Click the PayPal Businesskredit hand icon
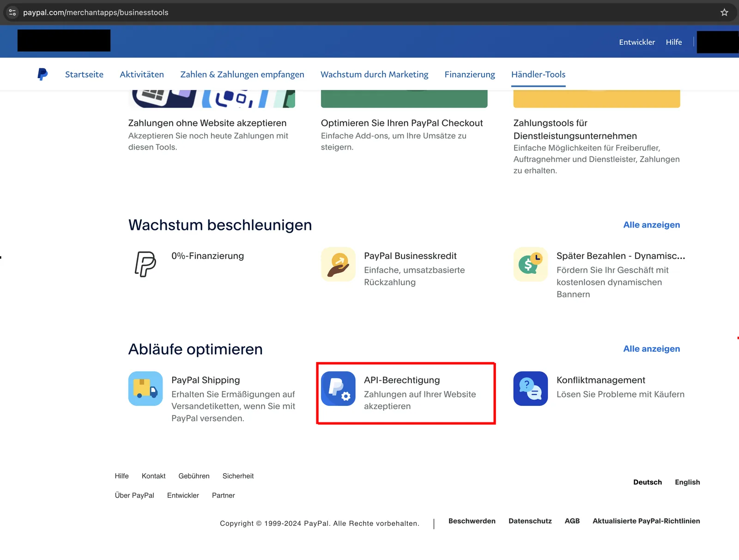Screen dimensions: 739x560 tap(338, 264)
